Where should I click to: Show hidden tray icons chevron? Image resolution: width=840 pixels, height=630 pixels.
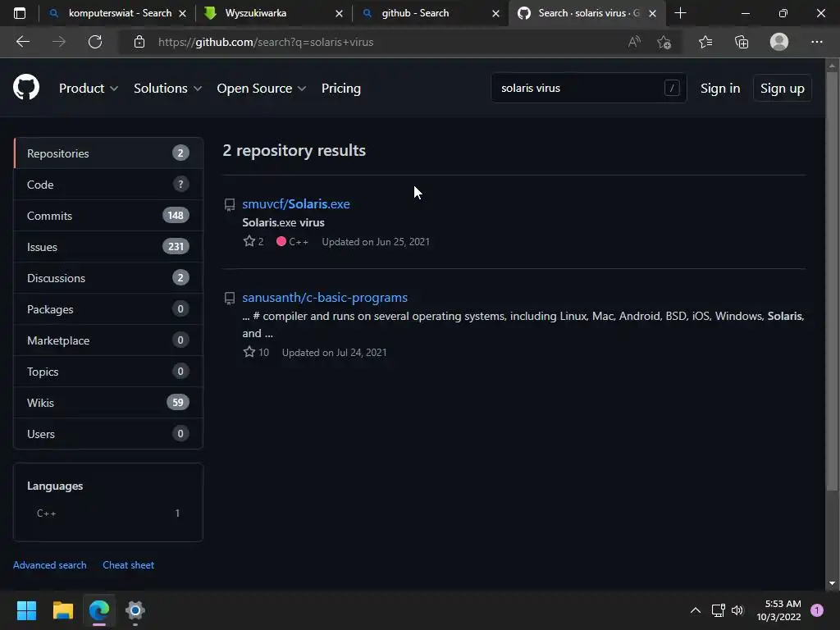pyautogui.click(x=696, y=610)
